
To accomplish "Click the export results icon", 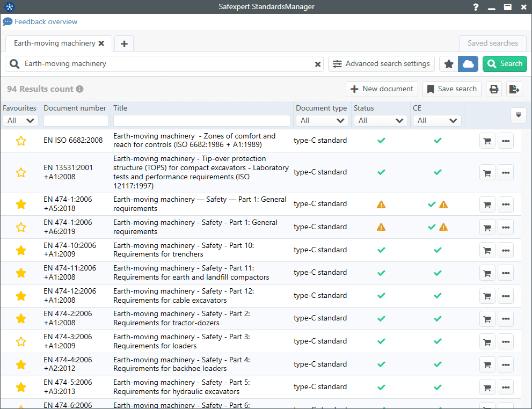I will [514, 89].
